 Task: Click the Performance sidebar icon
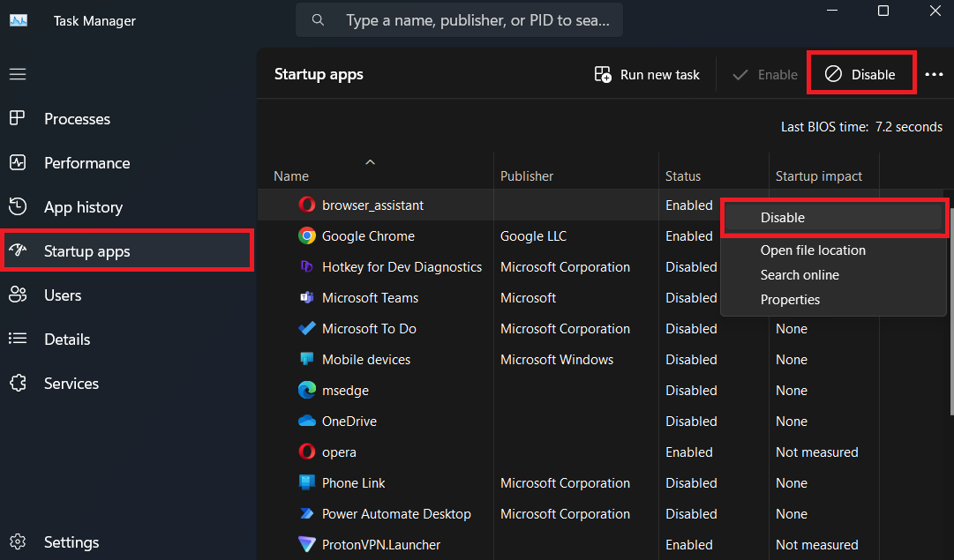click(x=18, y=162)
